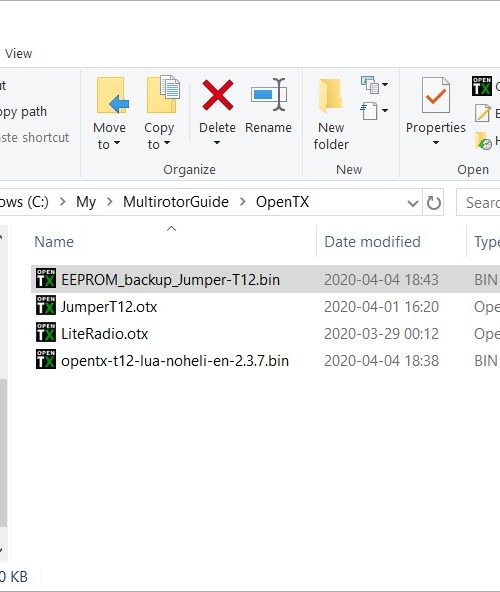Click the Edit pencil icon in Open group
The width and height of the screenshot is (500, 592).
tap(483, 113)
